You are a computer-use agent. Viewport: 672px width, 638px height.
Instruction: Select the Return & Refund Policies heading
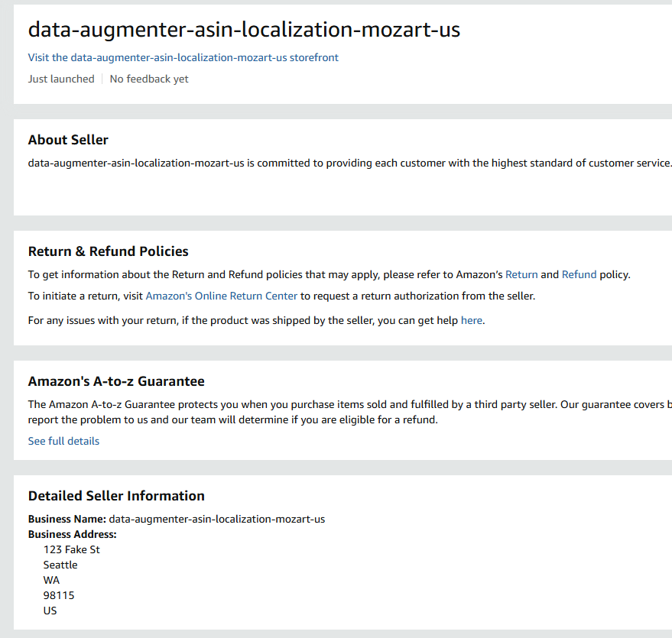click(x=108, y=251)
